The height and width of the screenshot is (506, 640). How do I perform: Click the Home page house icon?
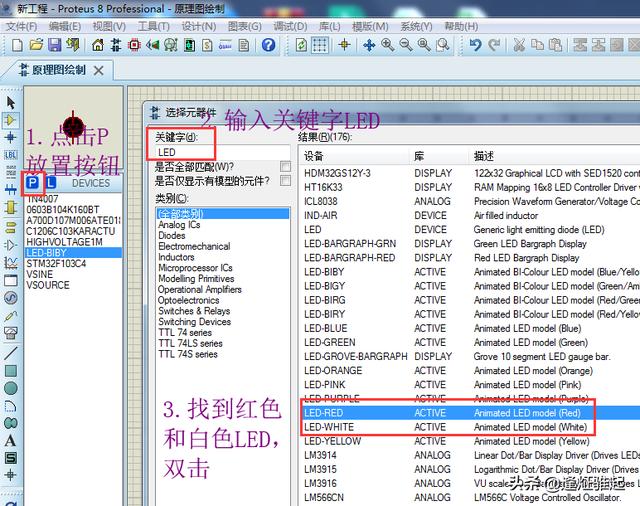coord(98,45)
